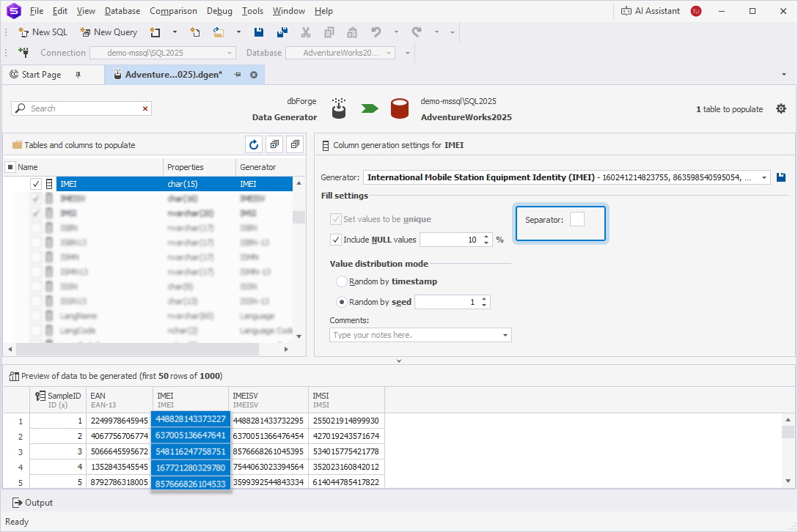Viewport: 798px width, 532px height.
Task: Click the New Query toolbar button
Action: pos(109,32)
